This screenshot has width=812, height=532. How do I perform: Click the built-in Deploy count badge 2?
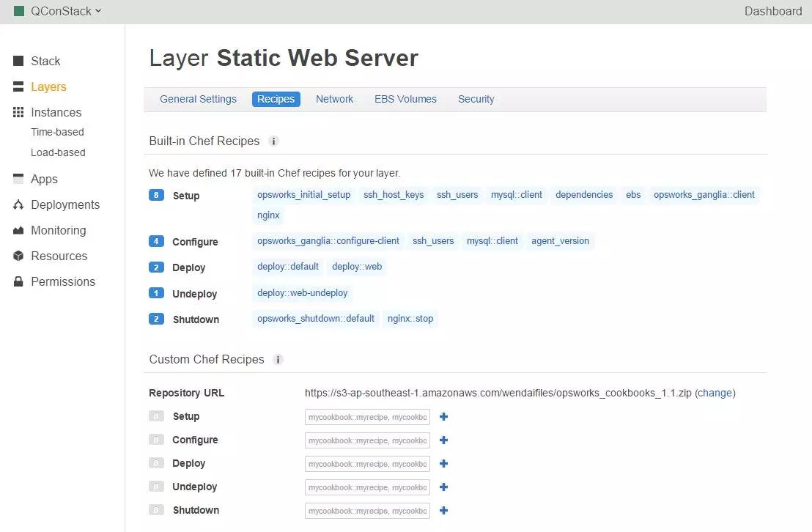(156, 267)
